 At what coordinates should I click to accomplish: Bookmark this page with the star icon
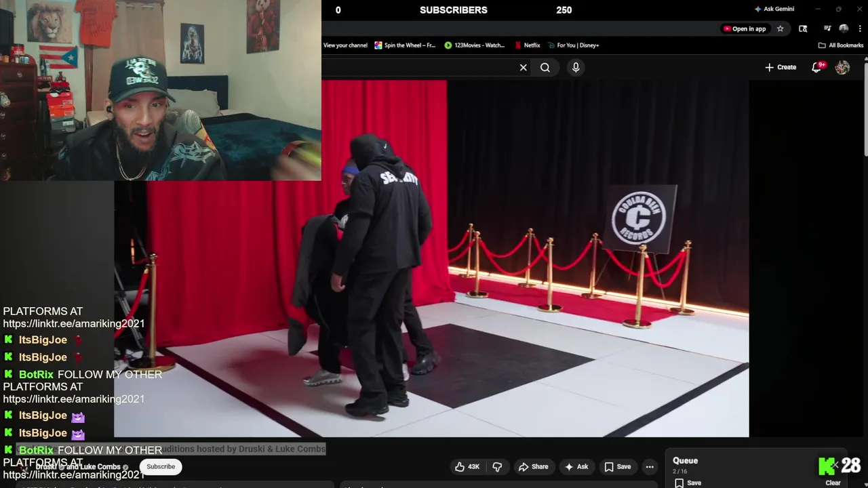(x=781, y=28)
